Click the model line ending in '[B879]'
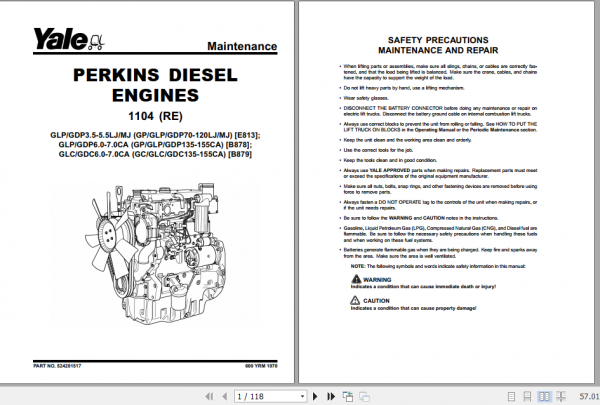Screen dimensions: 600x405 point(155,154)
